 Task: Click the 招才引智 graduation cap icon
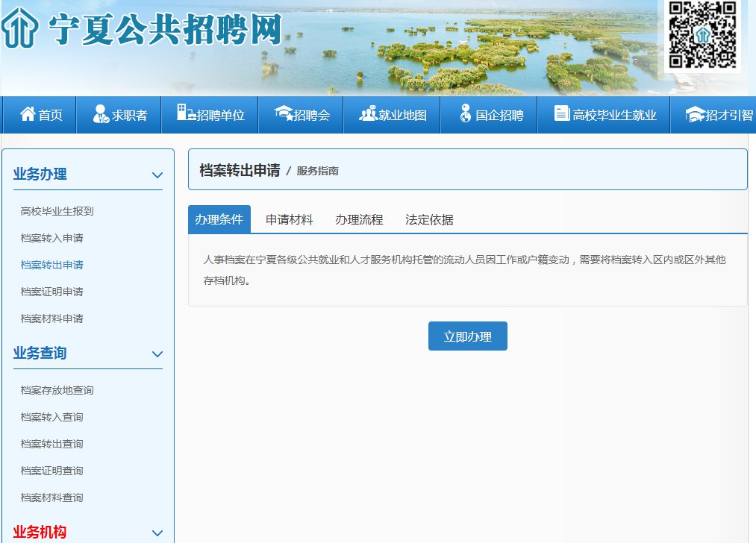(x=695, y=114)
